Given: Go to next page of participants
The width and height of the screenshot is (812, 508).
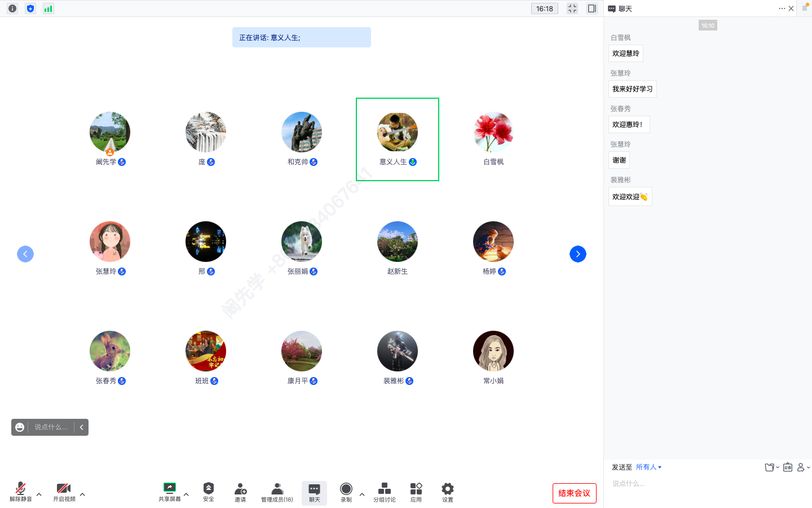Looking at the screenshot, I should tap(578, 254).
